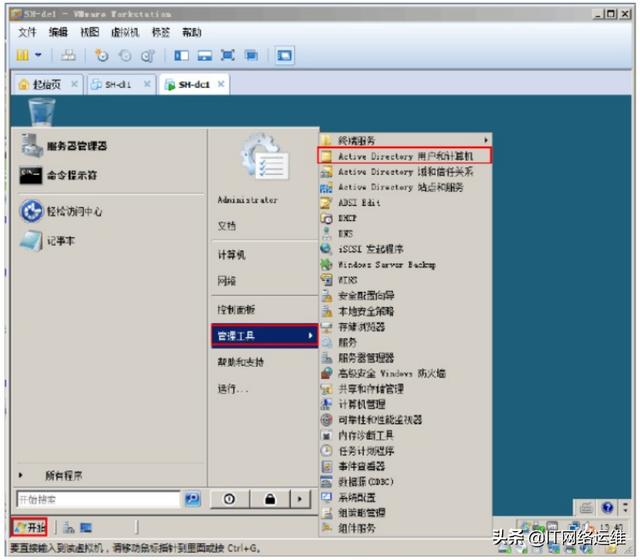Screen dimensions: 640x560
Task: Open 网络 in the Start menu
Action: pos(227,281)
